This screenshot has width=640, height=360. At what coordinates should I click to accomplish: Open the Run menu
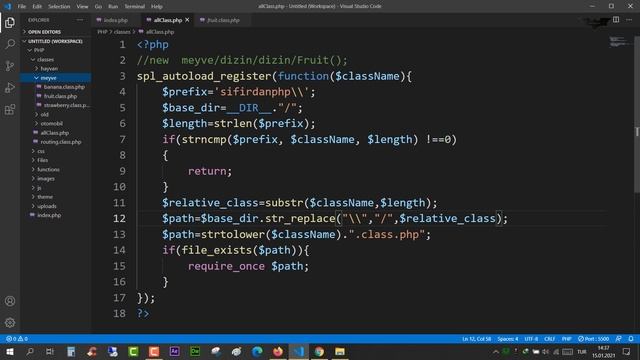point(113,7)
